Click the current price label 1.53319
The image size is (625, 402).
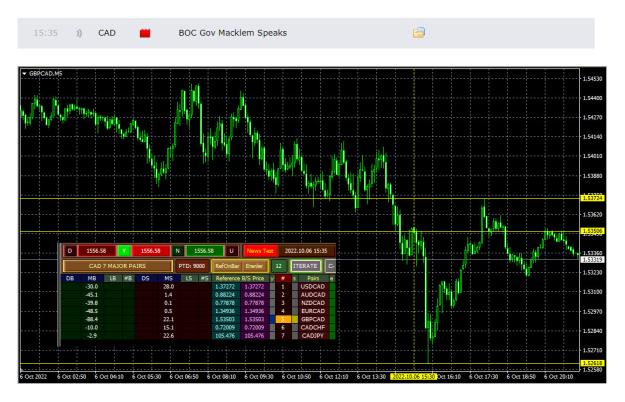click(593, 260)
